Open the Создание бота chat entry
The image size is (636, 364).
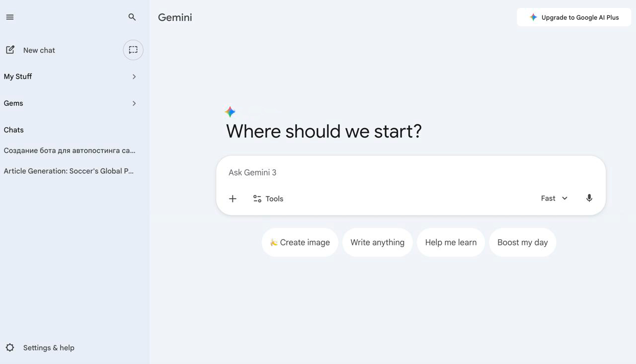(x=70, y=150)
